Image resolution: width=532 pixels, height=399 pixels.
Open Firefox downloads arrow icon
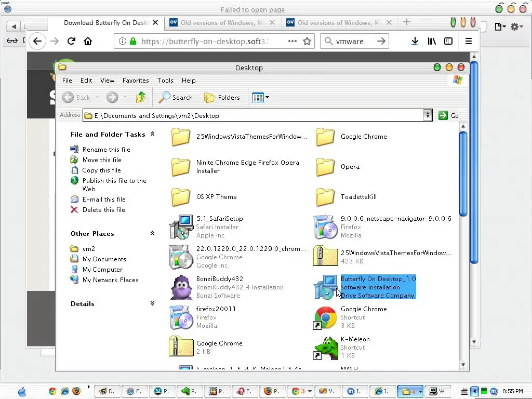point(415,41)
